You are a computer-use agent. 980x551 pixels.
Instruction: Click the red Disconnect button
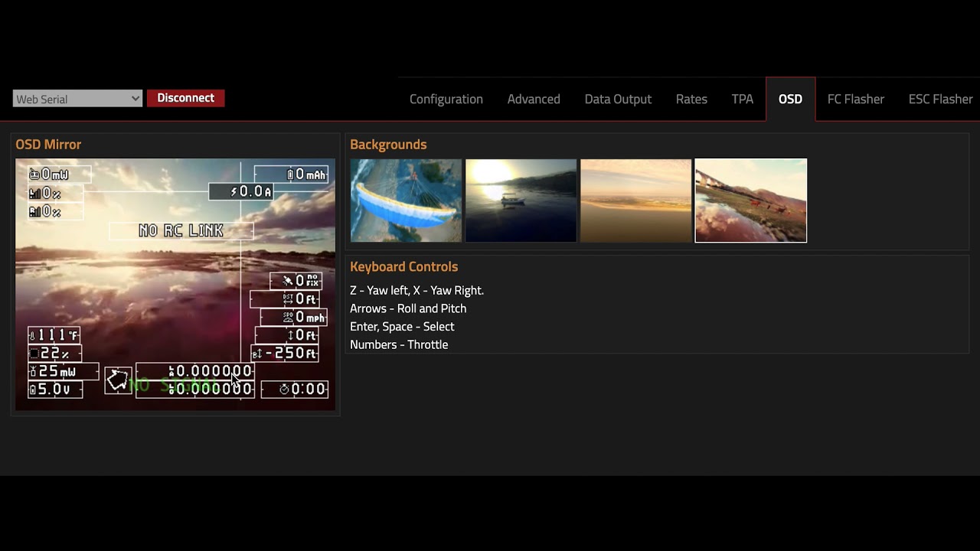(185, 98)
